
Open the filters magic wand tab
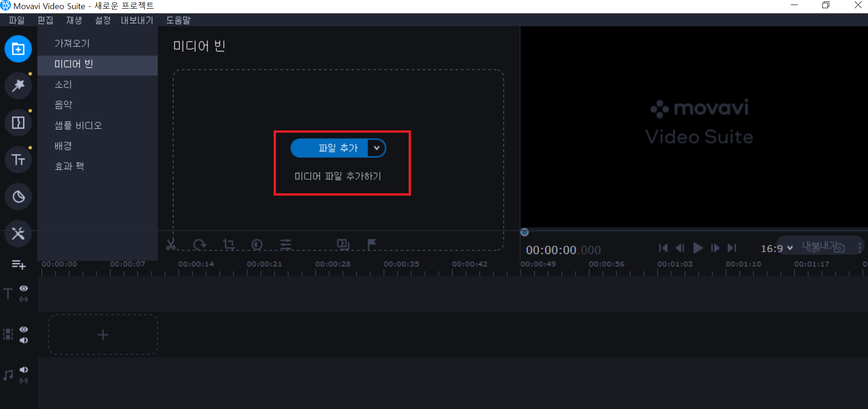pyautogui.click(x=18, y=86)
